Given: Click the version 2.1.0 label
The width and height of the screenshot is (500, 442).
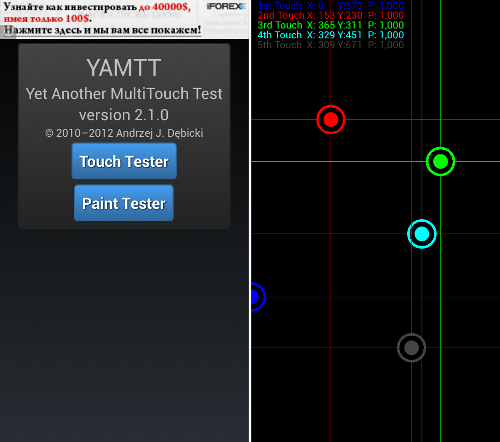Looking at the screenshot, I should click(124, 115).
